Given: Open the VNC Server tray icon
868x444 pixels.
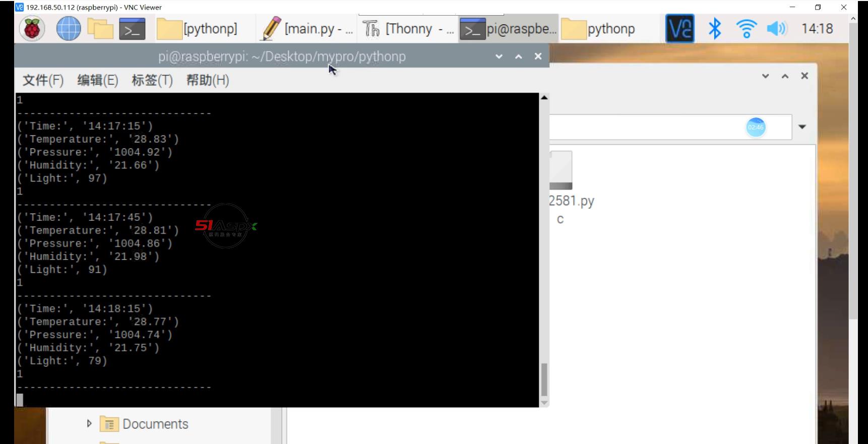Looking at the screenshot, I should pos(679,28).
